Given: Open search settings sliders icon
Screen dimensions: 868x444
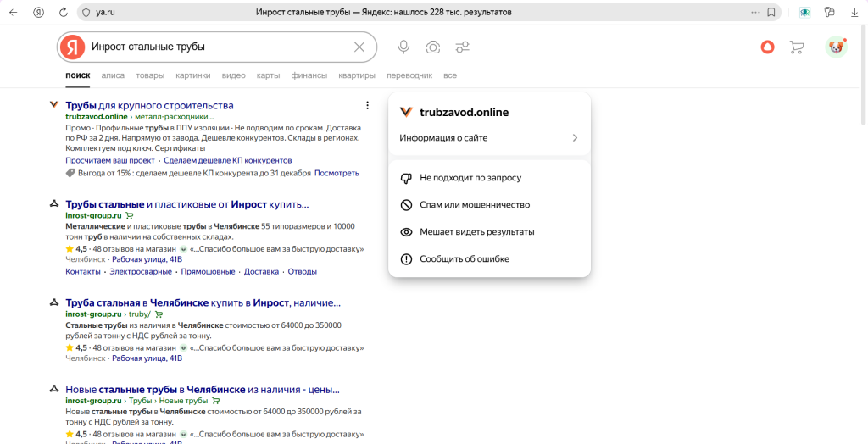Looking at the screenshot, I should point(462,47).
